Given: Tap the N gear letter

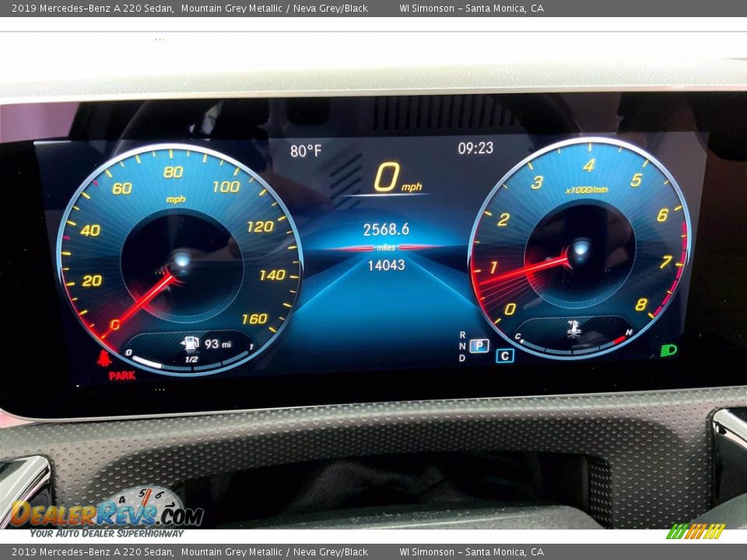Looking at the screenshot, I should [462, 346].
